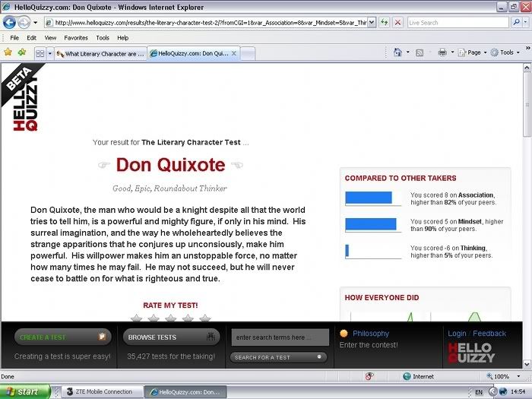Open the tab list dropdown arrow
The width and height of the screenshot is (532, 399).
[x=49, y=54]
